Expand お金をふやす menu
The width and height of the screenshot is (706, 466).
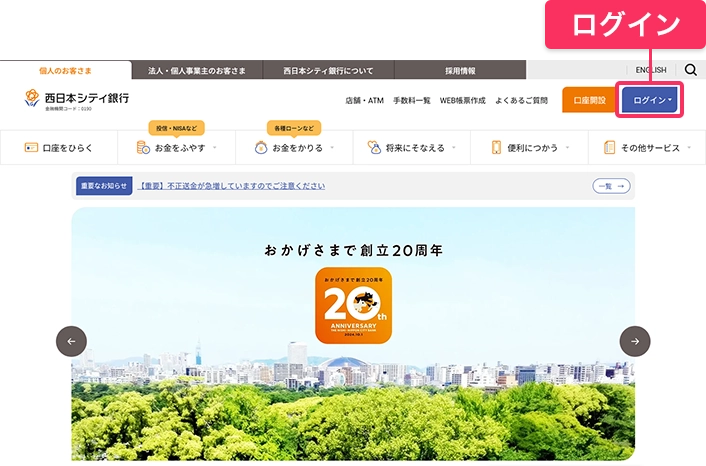pyautogui.click(x=176, y=148)
